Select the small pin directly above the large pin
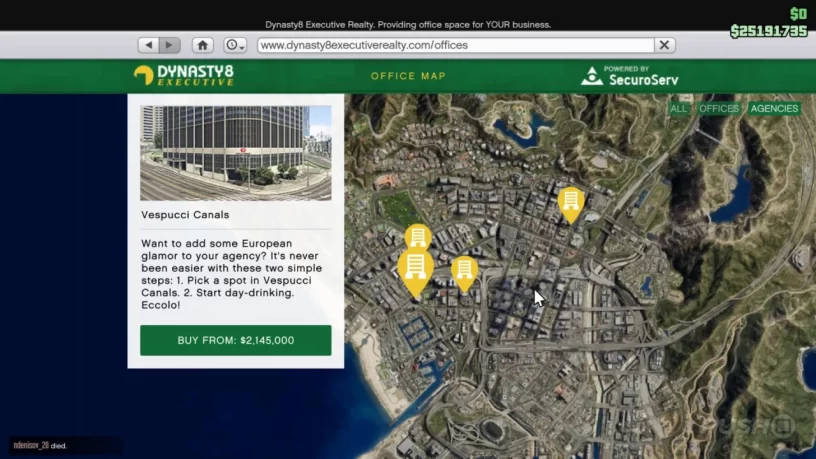 click(418, 237)
